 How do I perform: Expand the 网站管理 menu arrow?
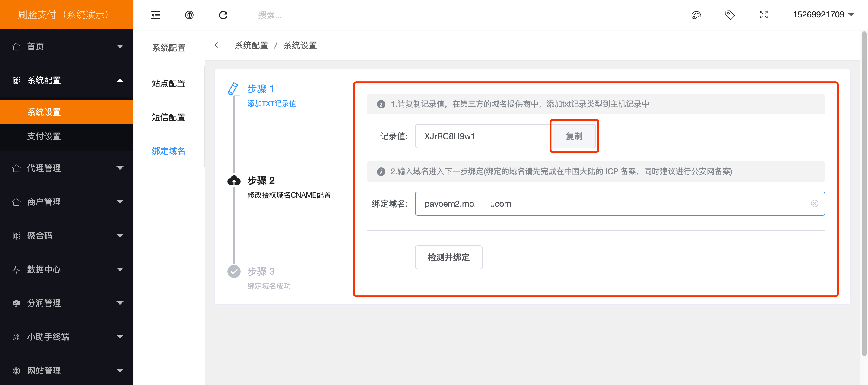click(x=120, y=371)
